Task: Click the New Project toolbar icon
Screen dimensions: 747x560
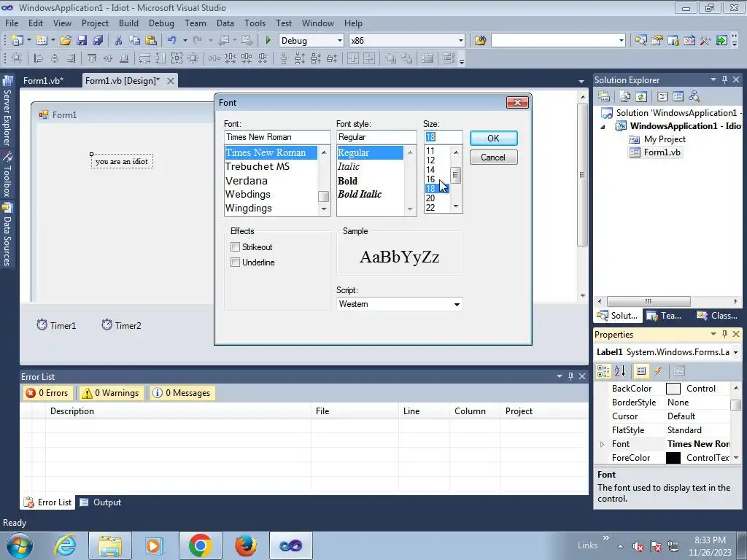Action: [x=18, y=41]
